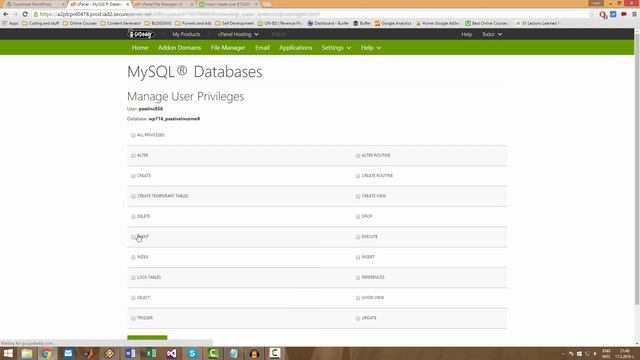Open Addon Domains menu item
The height and width of the screenshot is (360, 640).
click(180, 48)
